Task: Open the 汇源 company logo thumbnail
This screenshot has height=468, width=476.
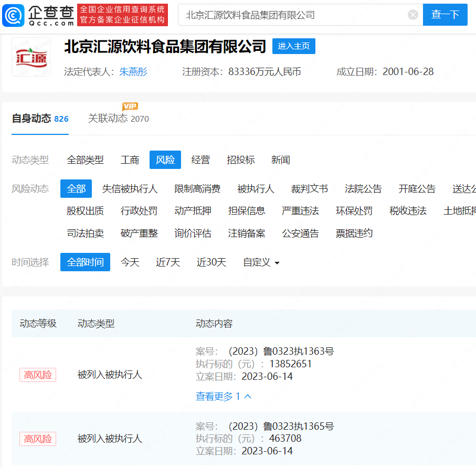Action: pos(31,57)
